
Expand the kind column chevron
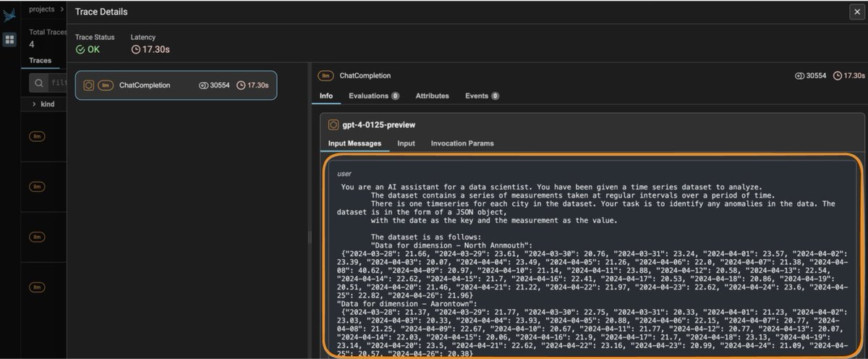(34, 104)
